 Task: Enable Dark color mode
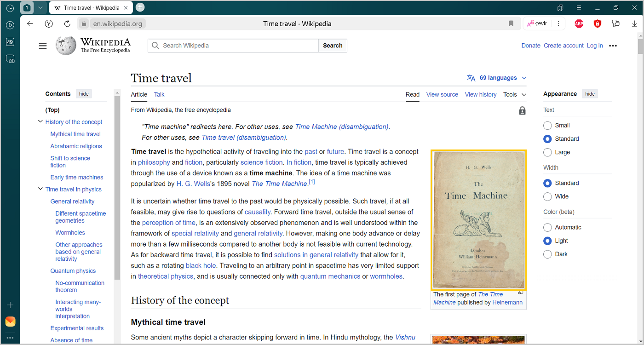click(547, 254)
